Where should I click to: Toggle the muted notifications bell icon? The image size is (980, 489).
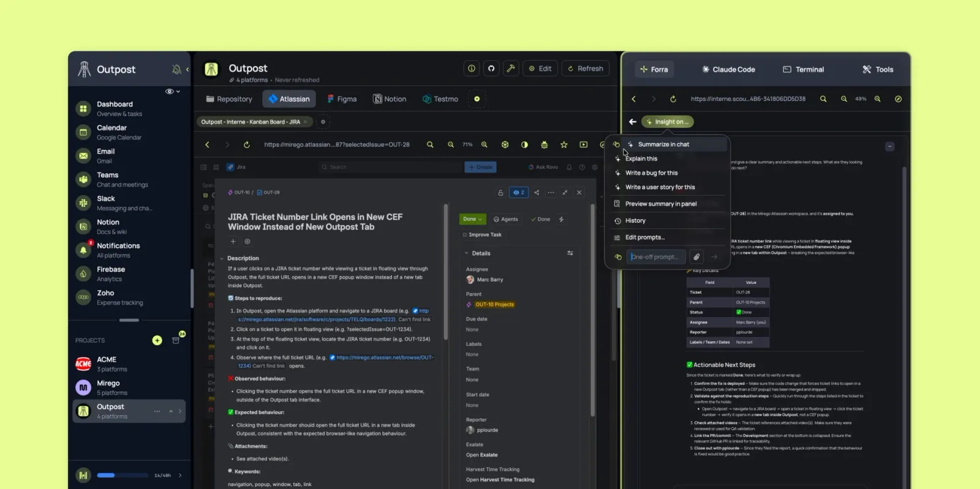pyautogui.click(x=176, y=70)
